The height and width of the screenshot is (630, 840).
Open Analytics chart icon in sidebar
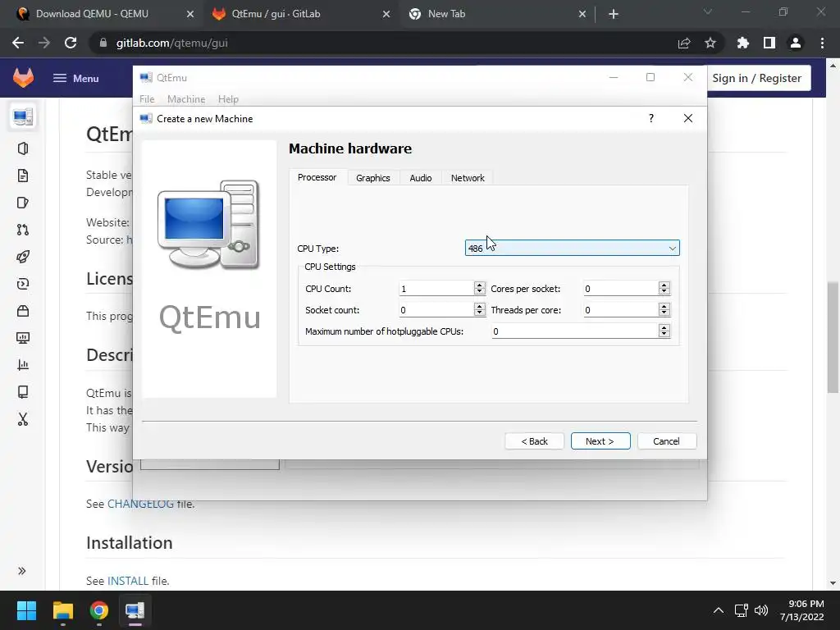point(23,365)
